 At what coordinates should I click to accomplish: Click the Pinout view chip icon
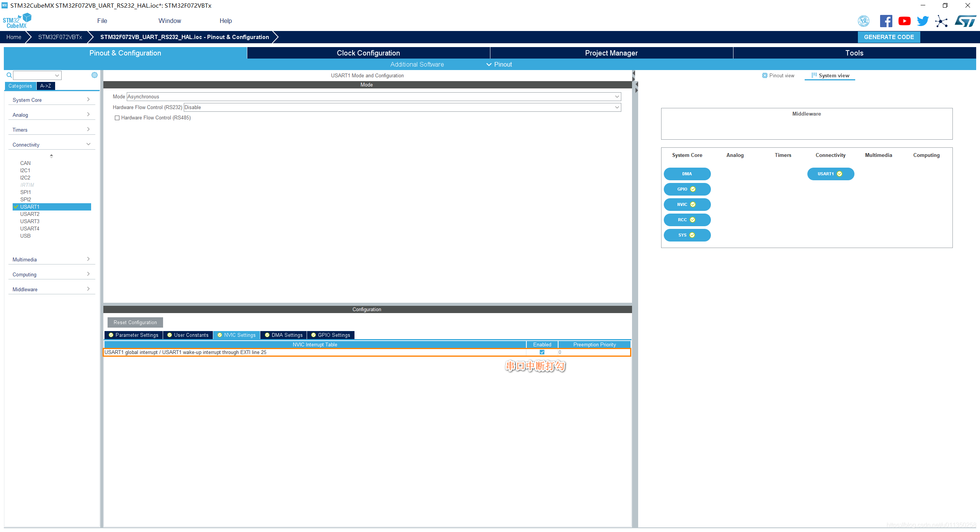(764, 75)
